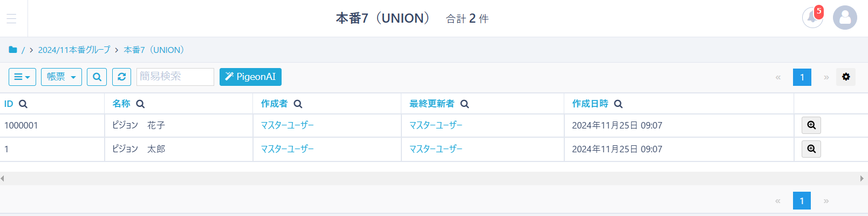Screen dimensions: 868x216
Task: Open the gear settings button
Action: click(846, 77)
